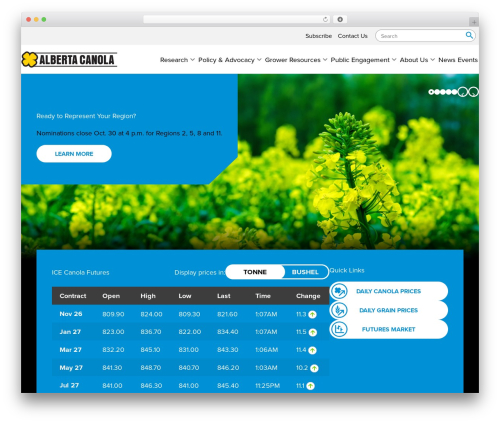Click the Last column header
The image size is (500, 423).
point(223,296)
